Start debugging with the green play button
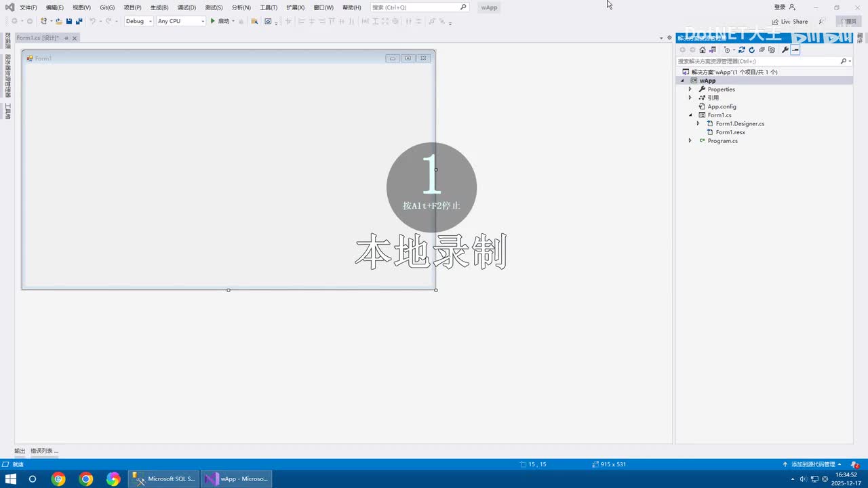This screenshot has height=488, width=868. (212, 21)
